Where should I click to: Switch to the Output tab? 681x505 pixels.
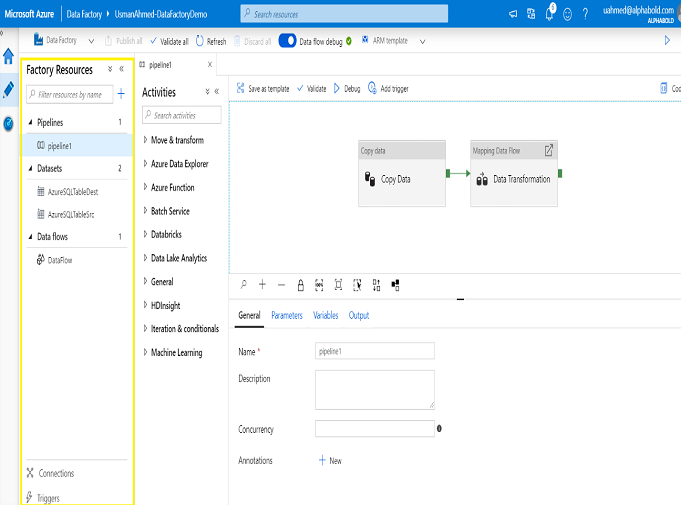359,315
